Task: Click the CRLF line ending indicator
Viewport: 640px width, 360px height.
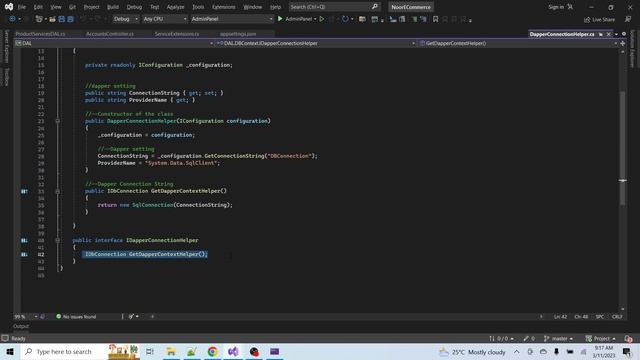Action: 617,316
